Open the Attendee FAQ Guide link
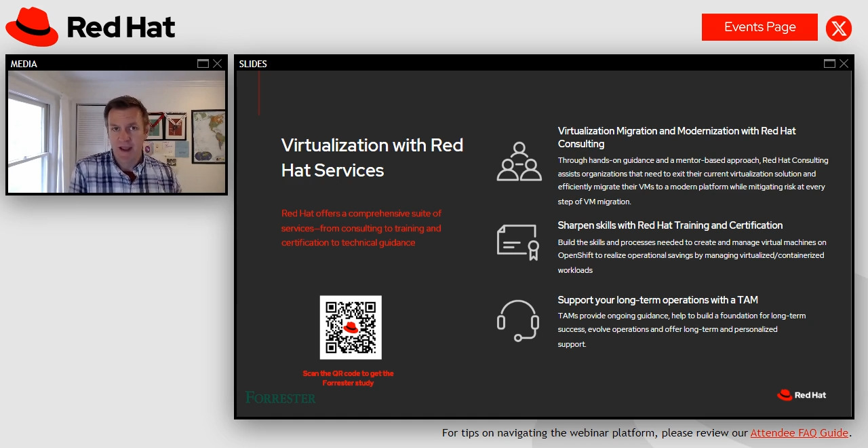 tap(799, 432)
